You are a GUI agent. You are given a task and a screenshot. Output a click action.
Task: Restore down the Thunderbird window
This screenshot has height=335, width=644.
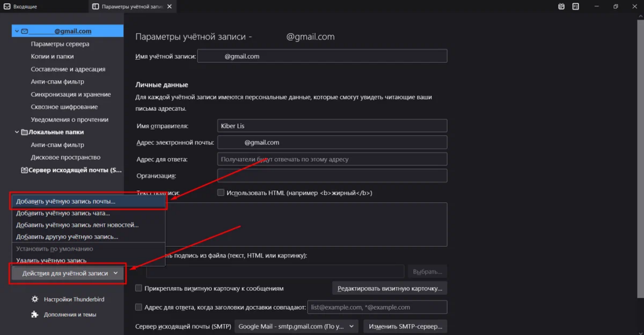coord(615,6)
